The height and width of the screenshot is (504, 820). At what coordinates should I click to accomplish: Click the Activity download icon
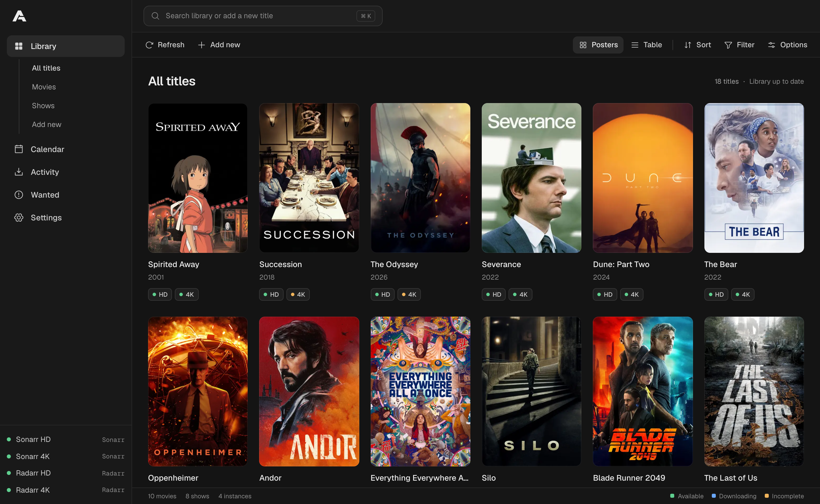tap(19, 172)
